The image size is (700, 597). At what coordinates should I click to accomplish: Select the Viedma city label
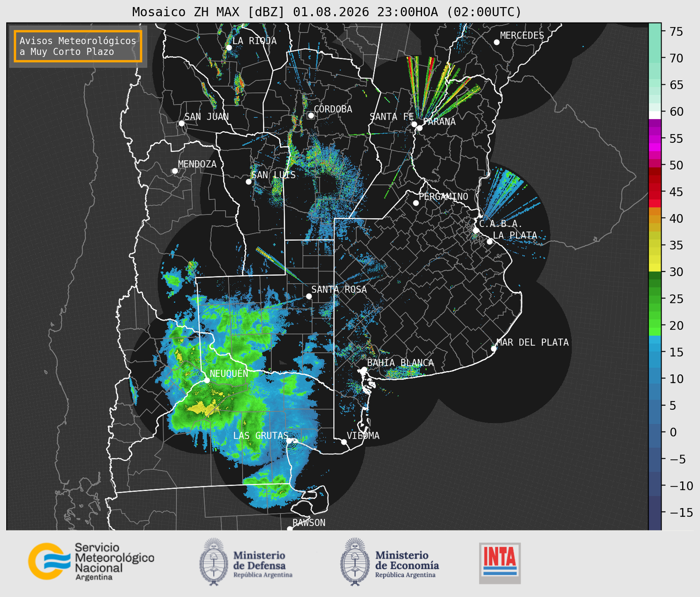363,436
